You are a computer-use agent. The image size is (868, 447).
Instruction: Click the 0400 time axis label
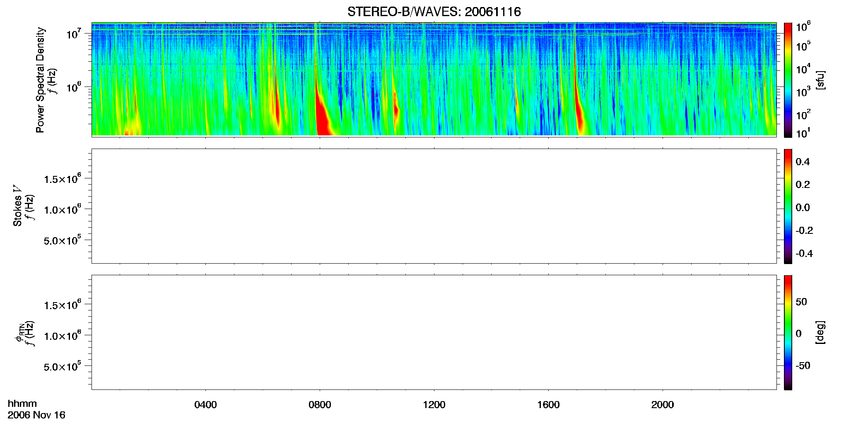tap(205, 405)
